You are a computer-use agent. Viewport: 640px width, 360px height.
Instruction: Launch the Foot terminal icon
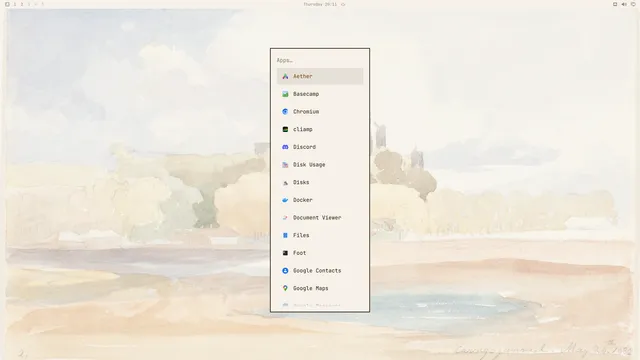pyautogui.click(x=285, y=253)
